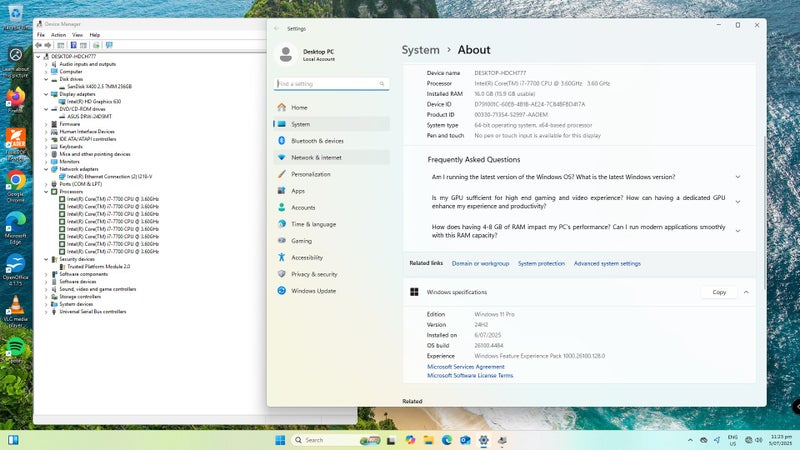800x450 pixels.
Task: Click the Forward arrow in Device Manager toolbar
Action: click(x=47, y=45)
